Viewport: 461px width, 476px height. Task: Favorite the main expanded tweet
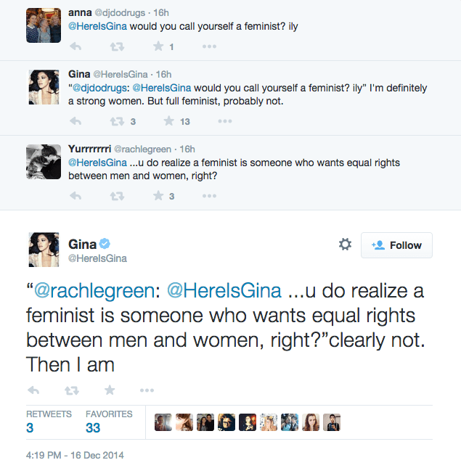click(110, 390)
